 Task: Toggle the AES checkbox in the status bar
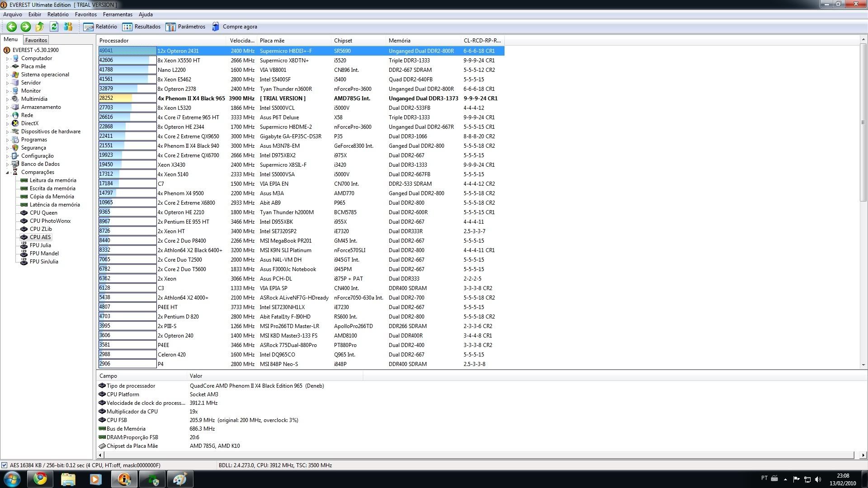(x=4, y=465)
